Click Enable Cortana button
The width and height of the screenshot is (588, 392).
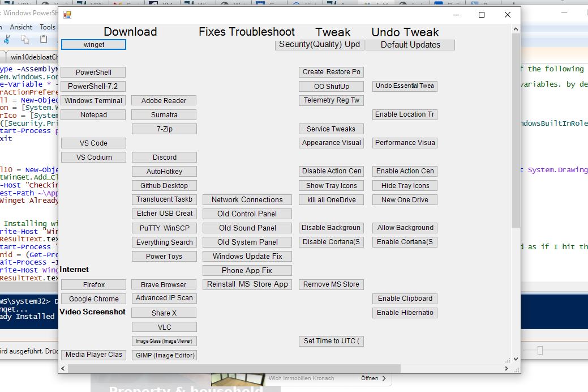pyautogui.click(x=405, y=242)
